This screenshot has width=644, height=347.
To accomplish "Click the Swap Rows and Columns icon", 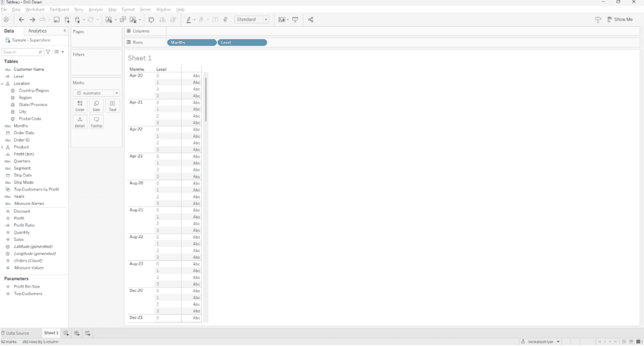I will click(x=151, y=20).
